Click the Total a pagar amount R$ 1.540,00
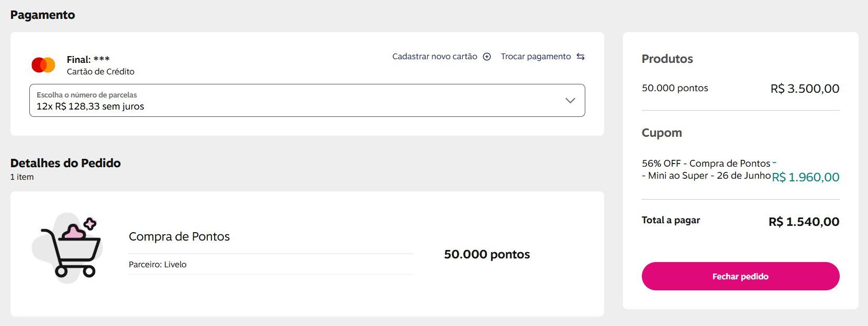The width and height of the screenshot is (868, 326). coord(804,222)
